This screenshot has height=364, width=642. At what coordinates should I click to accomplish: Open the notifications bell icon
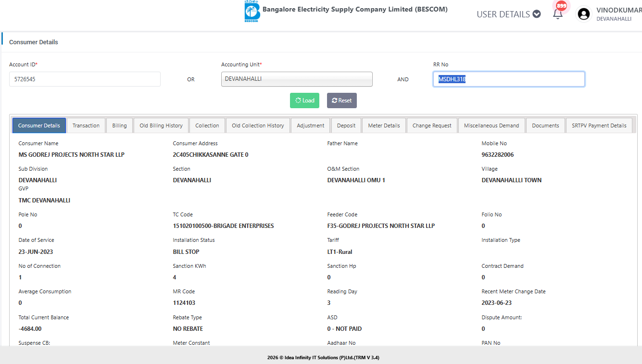tap(558, 14)
